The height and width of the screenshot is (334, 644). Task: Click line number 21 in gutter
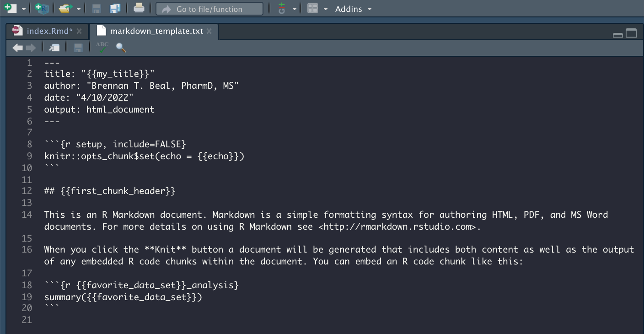[x=27, y=320]
